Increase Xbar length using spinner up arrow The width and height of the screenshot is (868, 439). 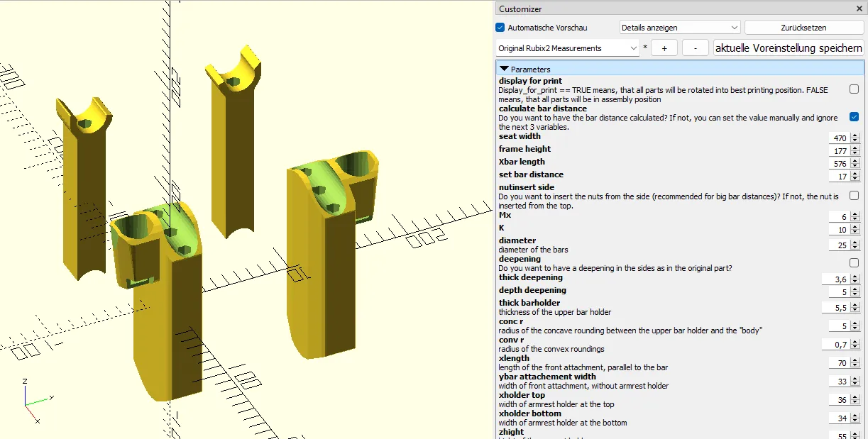click(x=855, y=161)
